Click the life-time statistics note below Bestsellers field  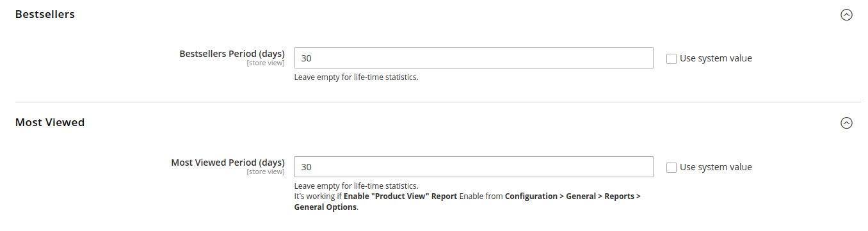[356, 77]
